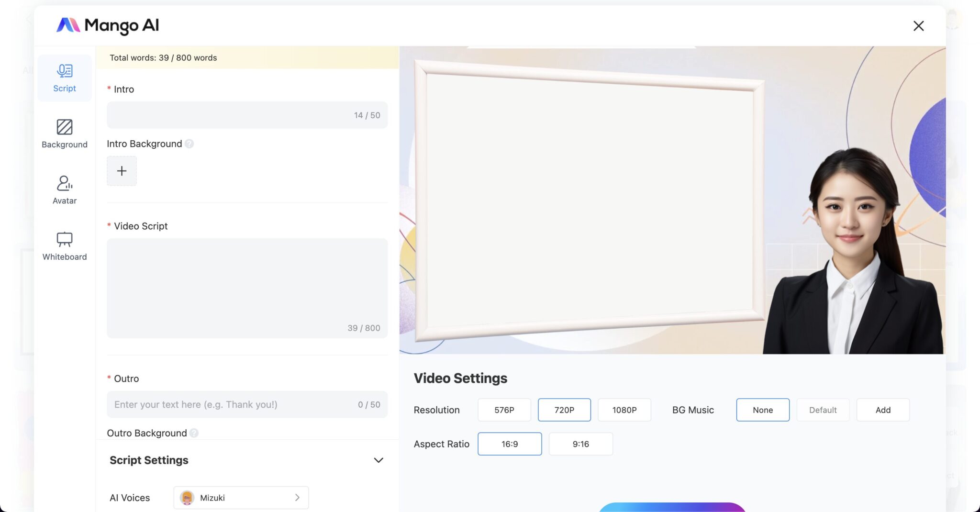The height and width of the screenshot is (512, 980).
Task: Open the Background panel
Action: point(64,134)
